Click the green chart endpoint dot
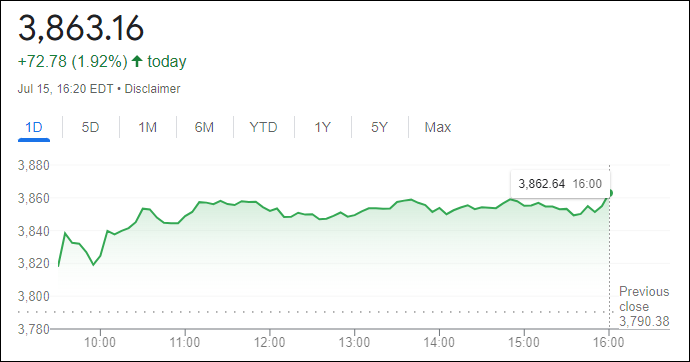Screen dimensions: 690x362 609,193
